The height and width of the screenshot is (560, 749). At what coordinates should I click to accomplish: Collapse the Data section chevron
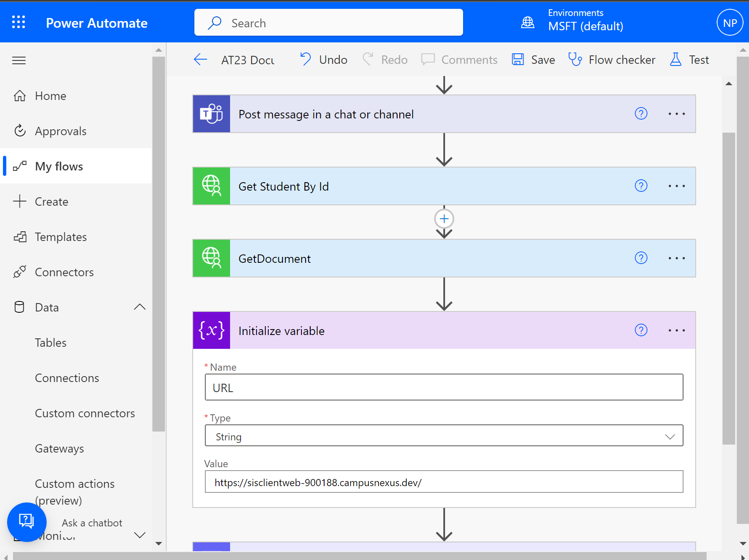click(x=140, y=307)
